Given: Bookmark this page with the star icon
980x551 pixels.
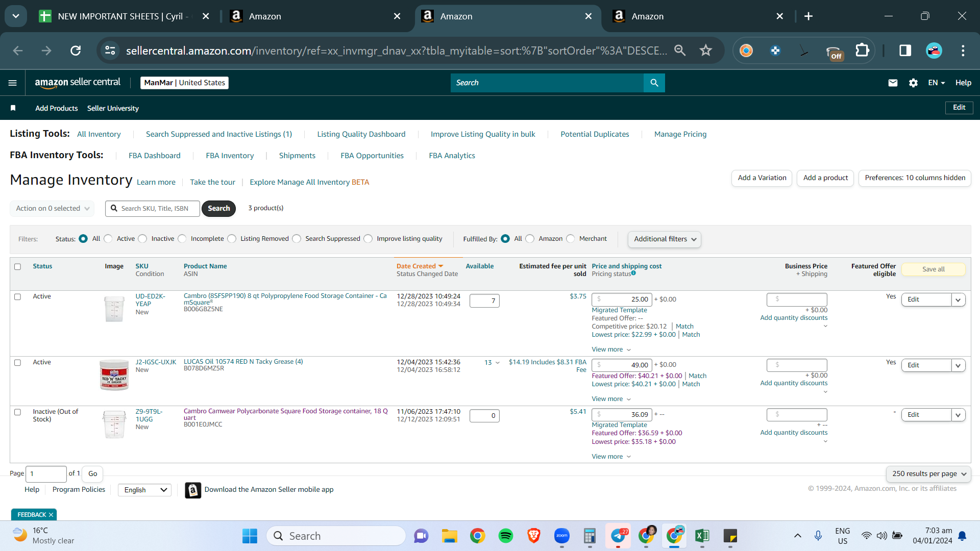Looking at the screenshot, I should pos(706,51).
